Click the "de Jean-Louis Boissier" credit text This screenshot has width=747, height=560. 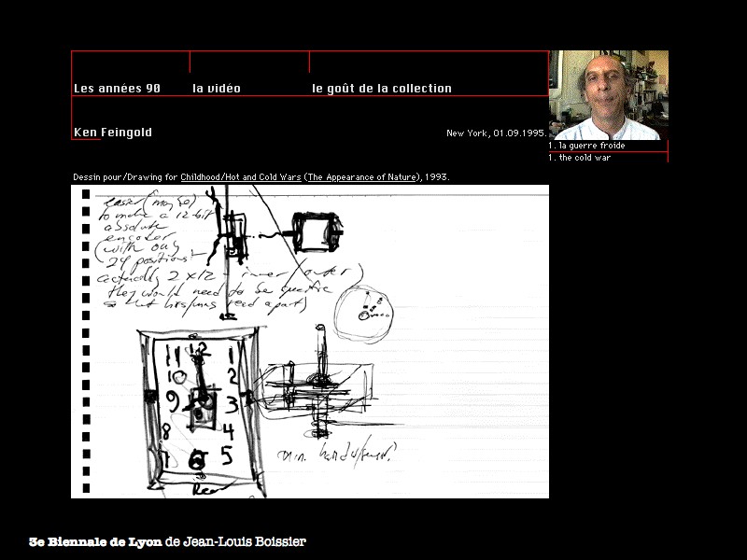pyautogui.click(x=235, y=542)
